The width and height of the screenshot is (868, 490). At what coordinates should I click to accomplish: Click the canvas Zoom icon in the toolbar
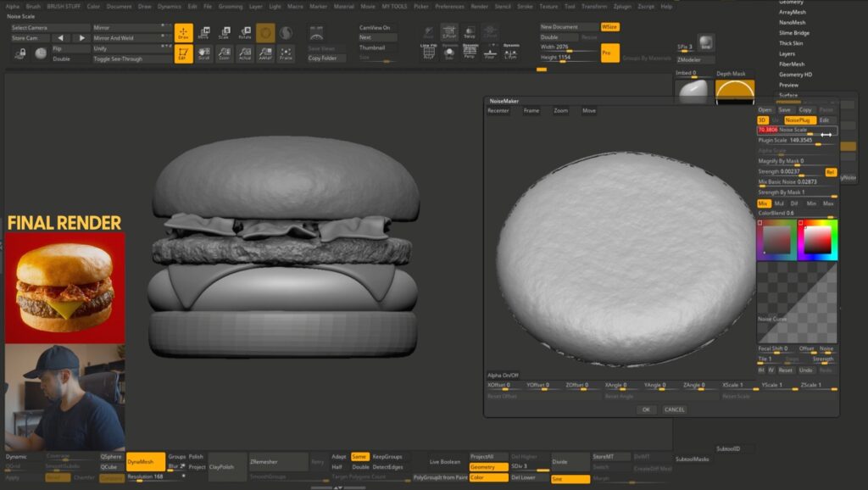(x=224, y=53)
